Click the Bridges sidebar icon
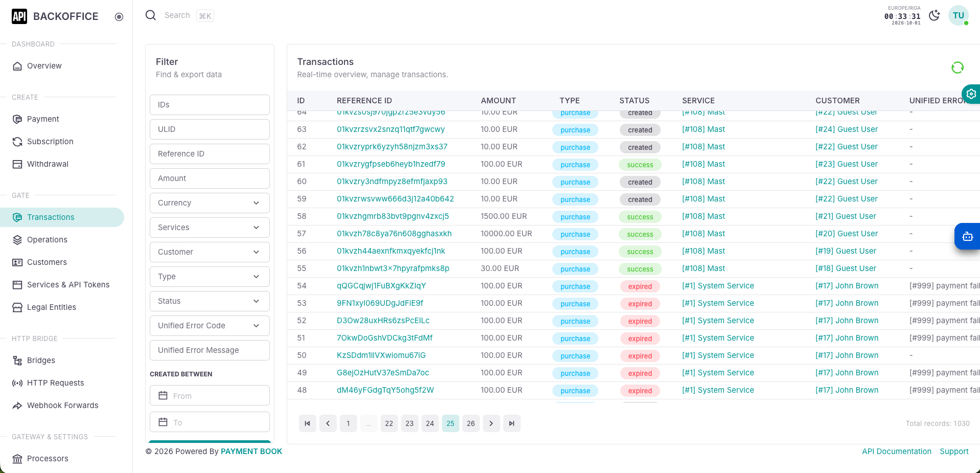 click(x=17, y=361)
